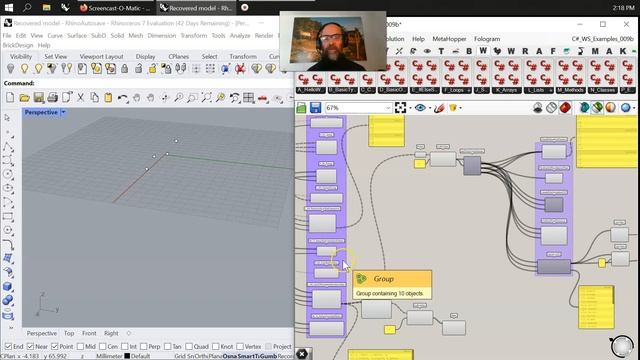Screen dimensions: 640x360
Task: Click the Grasshopper open file green icon
Action: tap(301, 108)
